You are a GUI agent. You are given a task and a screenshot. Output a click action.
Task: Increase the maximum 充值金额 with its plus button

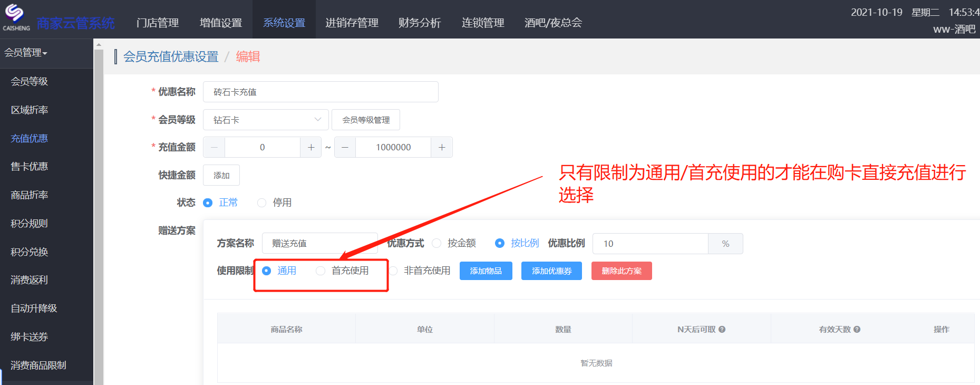coord(442,147)
